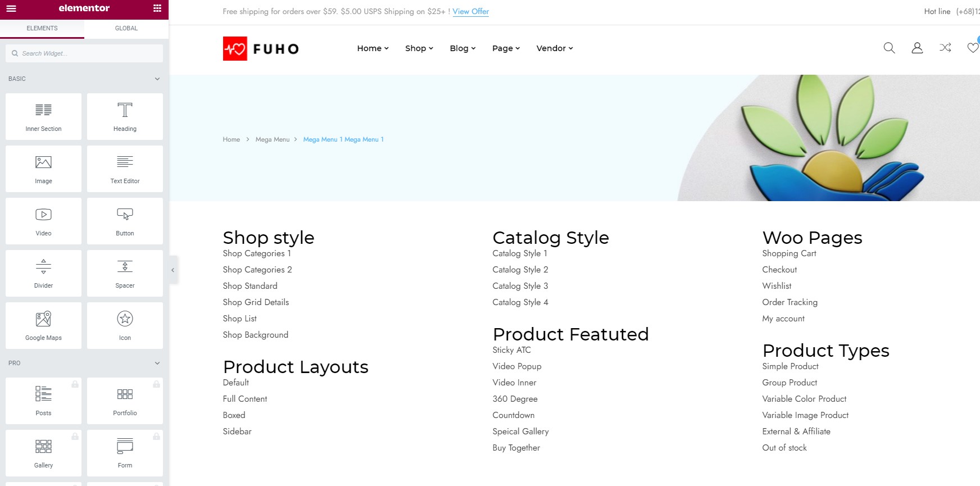Expand the Vendor navigation dropdown
This screenshot has height=486, width=980.
point(555,48)
